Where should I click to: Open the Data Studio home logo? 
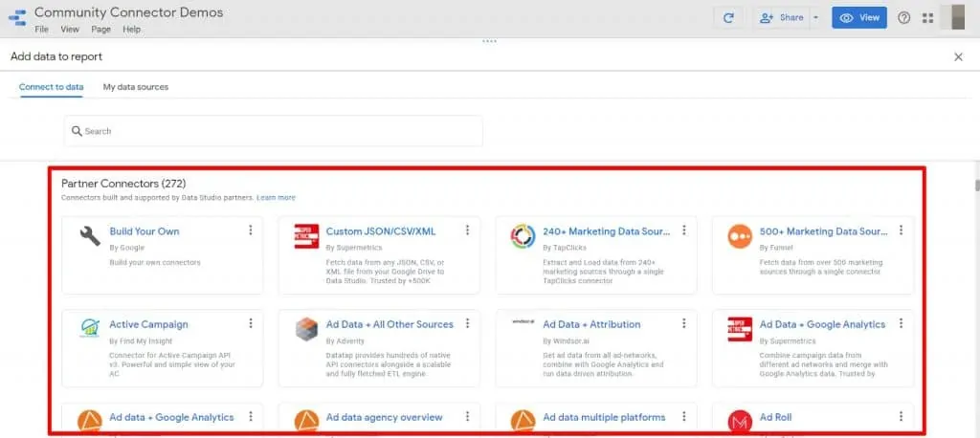click(x=15, y=19)
